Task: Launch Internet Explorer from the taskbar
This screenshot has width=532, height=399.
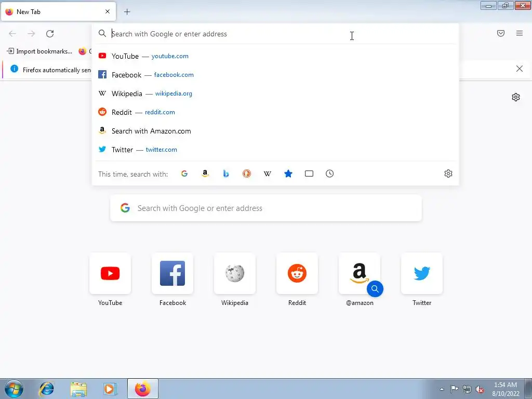Action: click(46, 389)
